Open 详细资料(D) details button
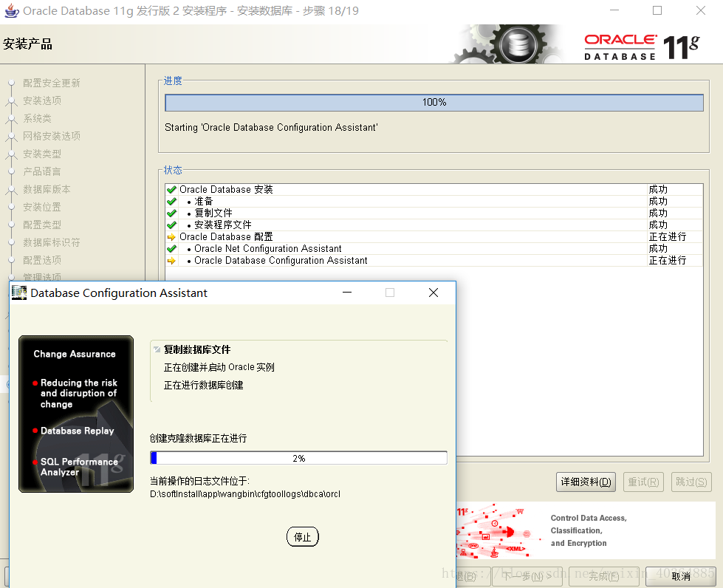This screenshot has height=588, width=723. coord(586,482)
